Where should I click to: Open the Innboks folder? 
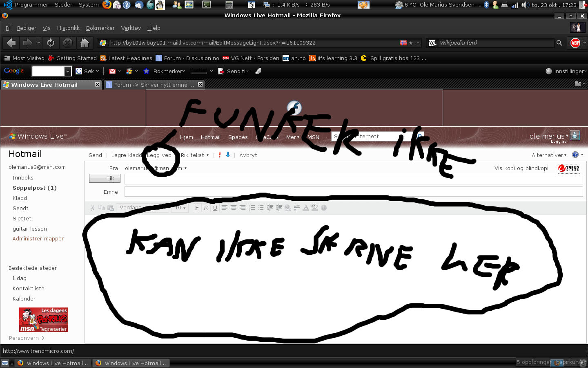coord(23,177)
